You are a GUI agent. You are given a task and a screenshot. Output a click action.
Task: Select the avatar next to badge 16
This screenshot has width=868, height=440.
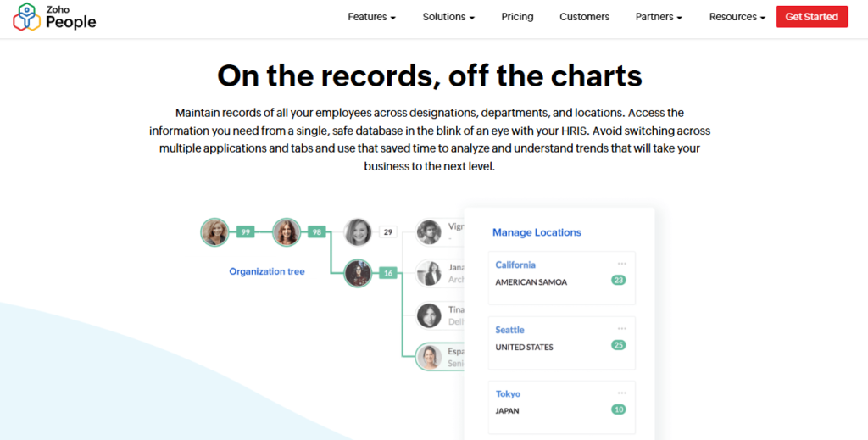[358, 273]
